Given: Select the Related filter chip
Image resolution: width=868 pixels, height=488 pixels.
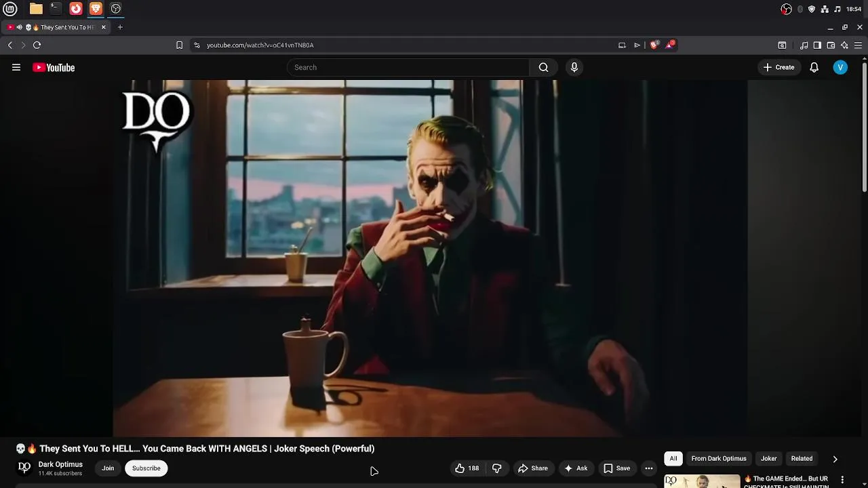Looking at the screenshot, I should (802, 459).
